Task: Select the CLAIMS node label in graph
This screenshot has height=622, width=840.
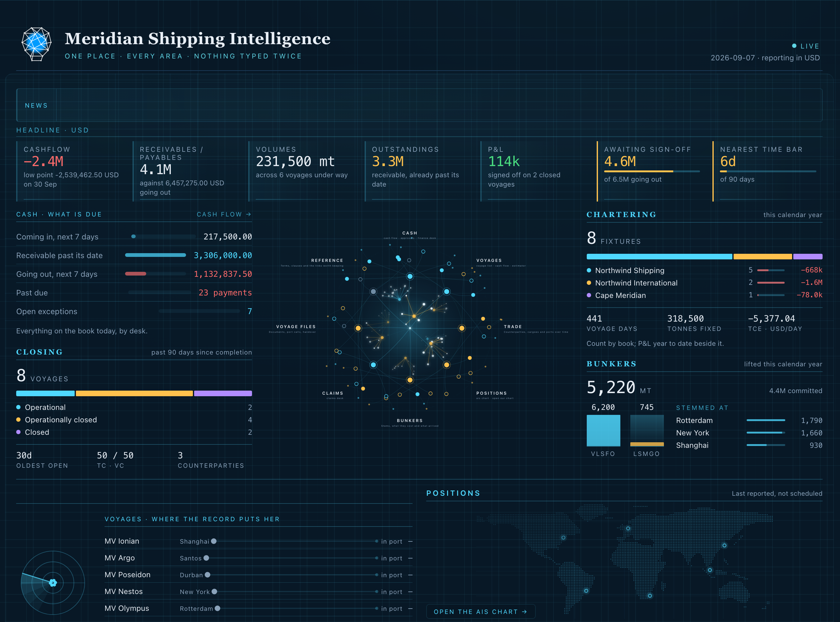Action: pos(333,393)
